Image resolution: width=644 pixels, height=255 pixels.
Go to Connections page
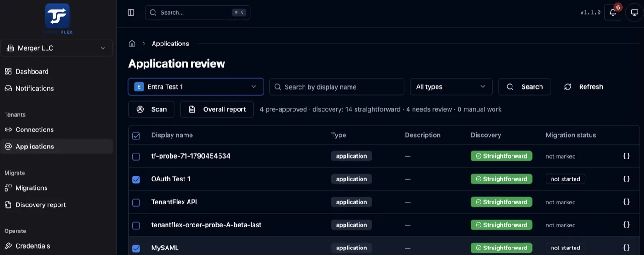pyautogui.click(x=57, y=130)
